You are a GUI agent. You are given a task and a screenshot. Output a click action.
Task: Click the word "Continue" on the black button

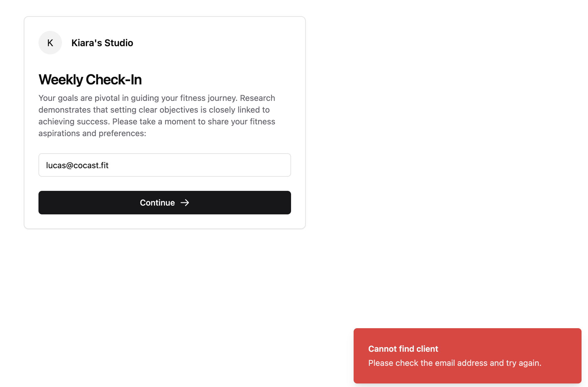pos(157,203)
